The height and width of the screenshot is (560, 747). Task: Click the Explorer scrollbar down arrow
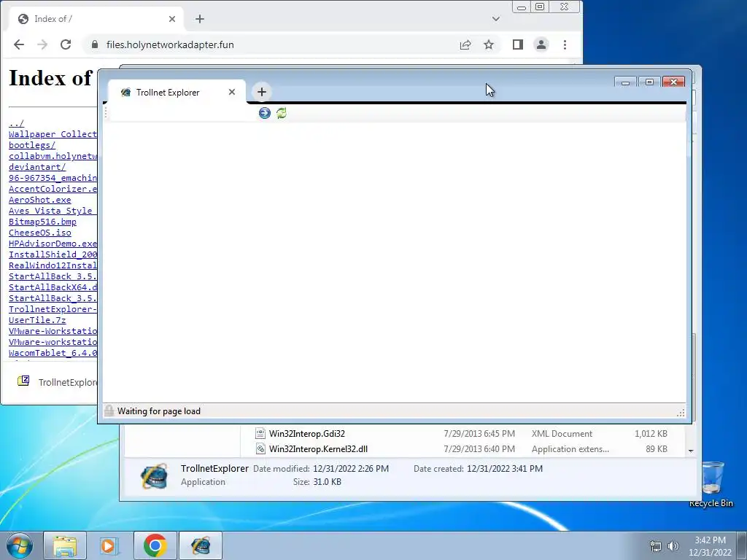pos(691,451)
